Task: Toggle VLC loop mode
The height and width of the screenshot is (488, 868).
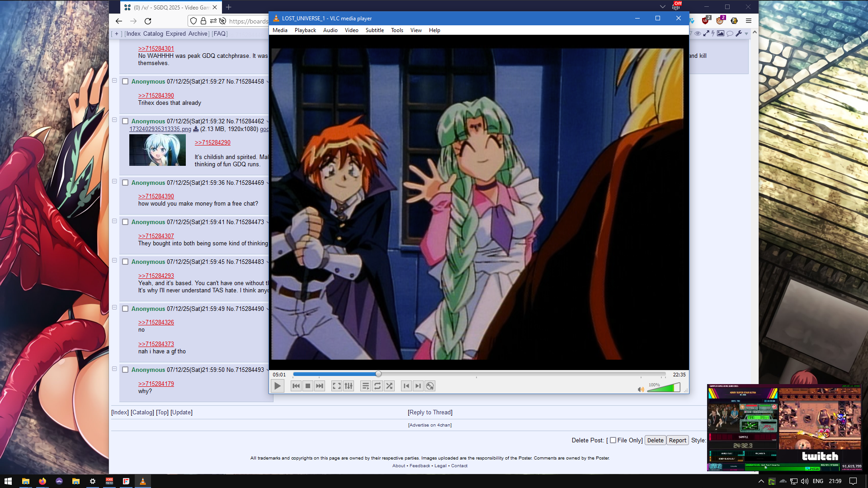Action: click(377, 386)
